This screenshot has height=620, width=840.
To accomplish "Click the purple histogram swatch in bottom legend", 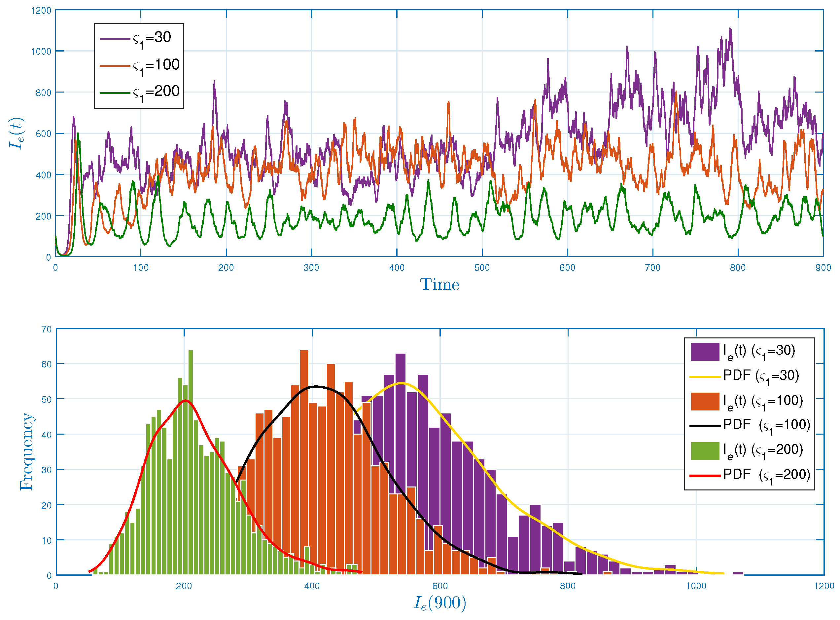I will pos(705,352).
